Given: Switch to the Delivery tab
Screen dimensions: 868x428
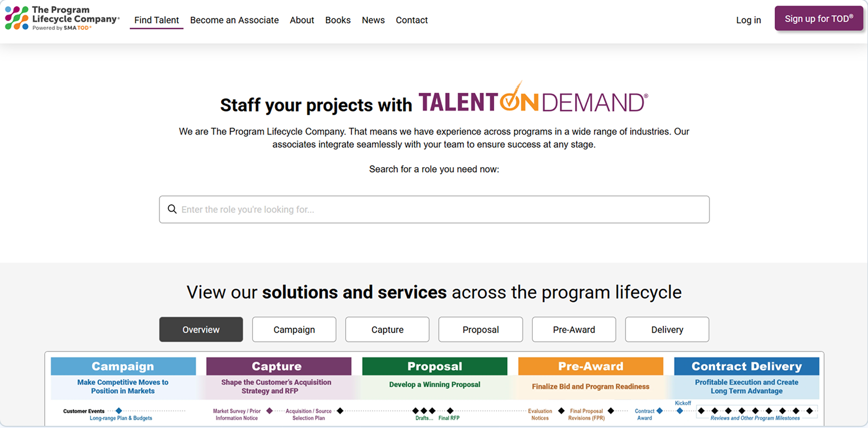Looking at the screenshot, I should coord(667,329).
